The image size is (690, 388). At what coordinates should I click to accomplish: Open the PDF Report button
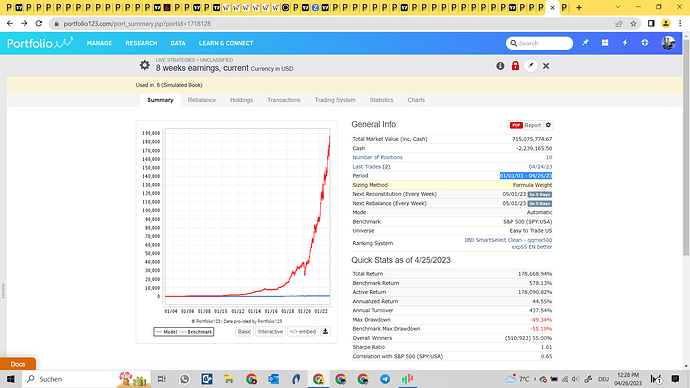click(525, 125)
